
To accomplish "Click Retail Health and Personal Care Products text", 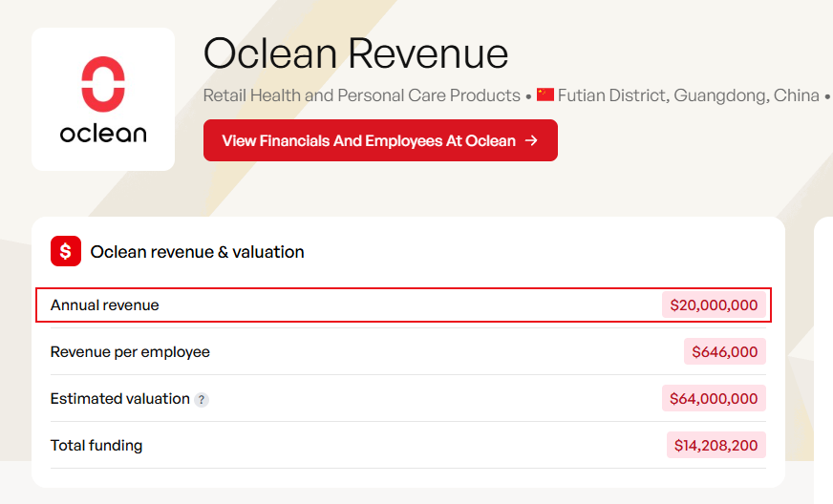I will point(361,95).
